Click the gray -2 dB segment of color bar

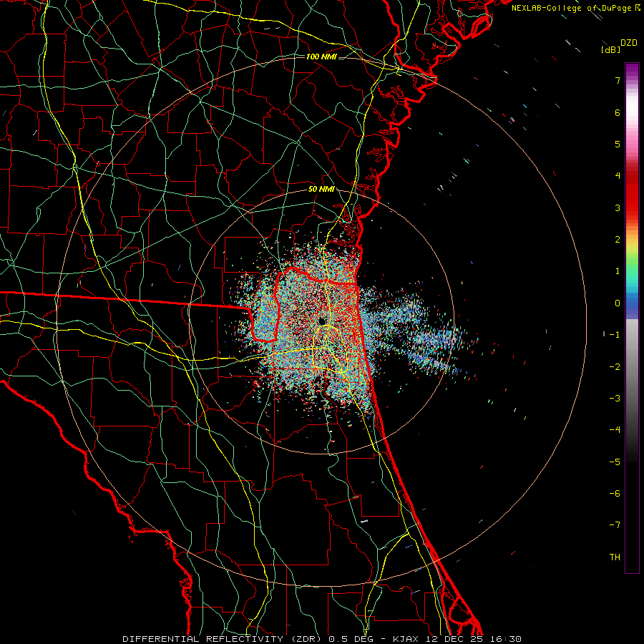point(632,366)
